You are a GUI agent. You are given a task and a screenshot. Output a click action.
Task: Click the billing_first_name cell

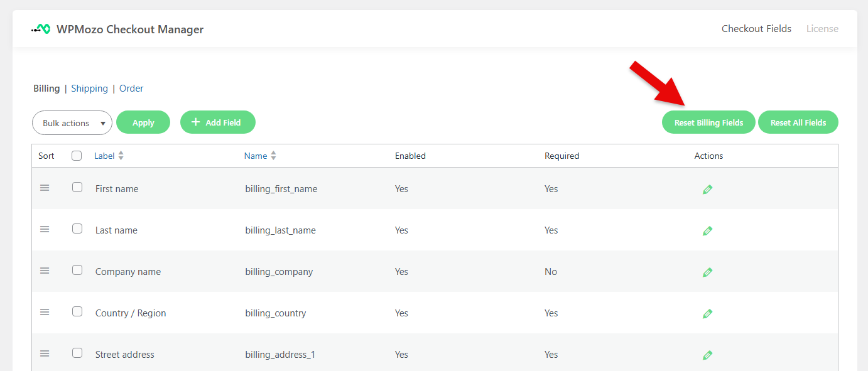[281, 189]
